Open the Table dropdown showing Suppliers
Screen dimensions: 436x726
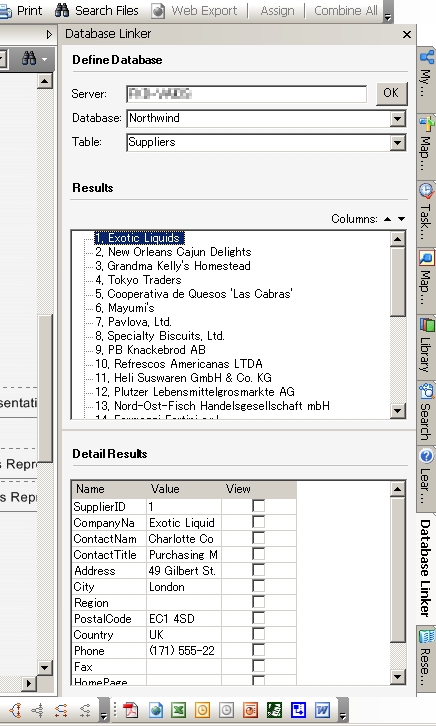pos(397,143)
